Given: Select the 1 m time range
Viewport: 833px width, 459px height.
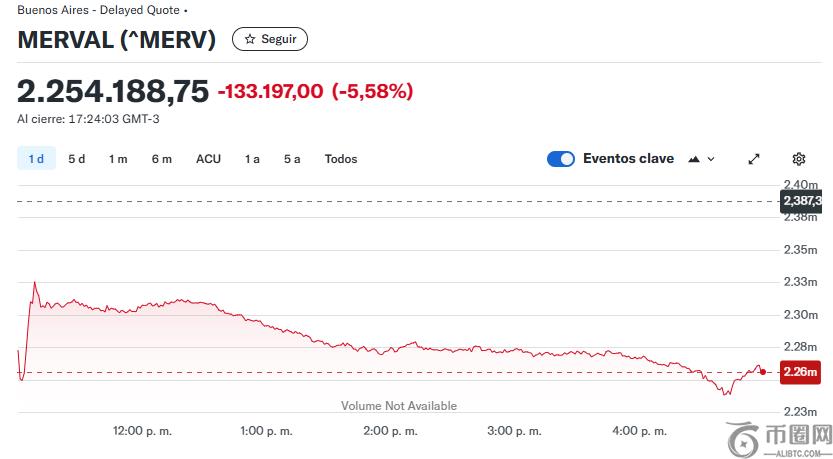Looking at the screenshot, I should pyautogui.click(x=118, y=159).
